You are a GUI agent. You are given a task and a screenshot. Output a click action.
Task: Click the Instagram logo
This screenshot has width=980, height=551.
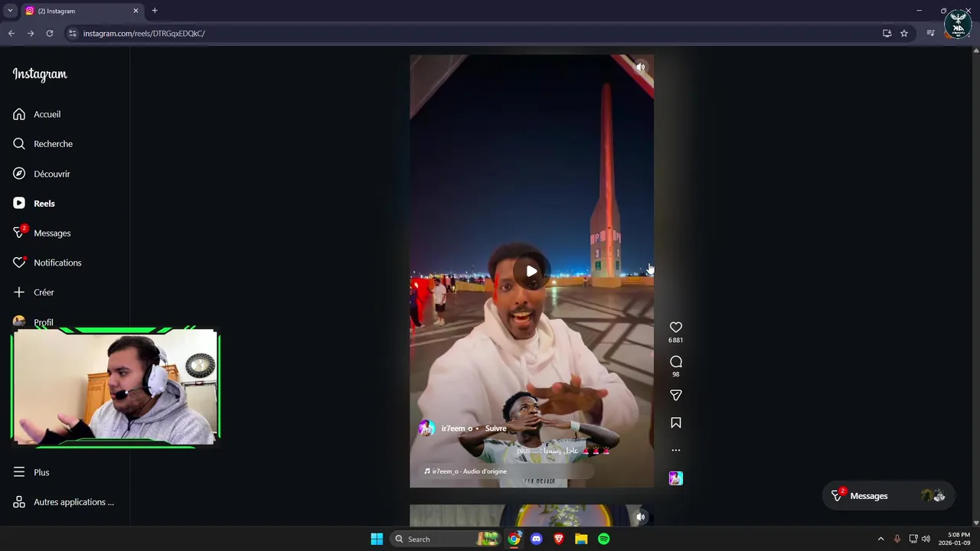[x=40, y=74]
